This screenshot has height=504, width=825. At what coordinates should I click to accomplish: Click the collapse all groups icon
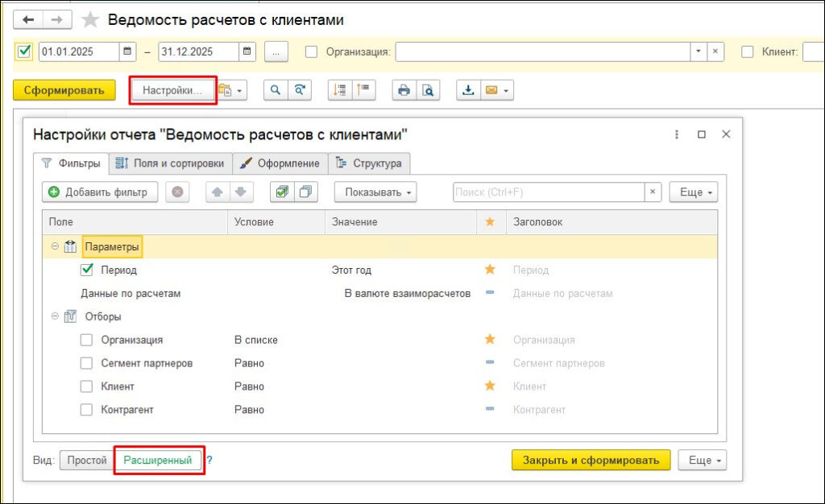[x=363, y=90]
